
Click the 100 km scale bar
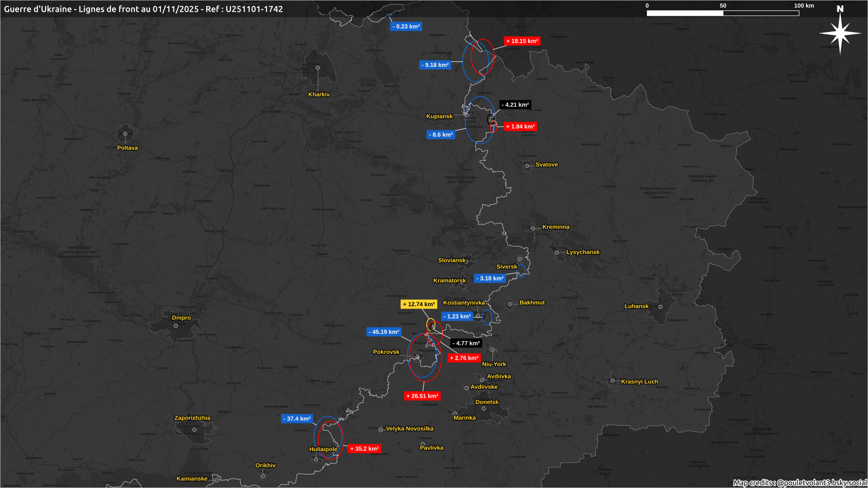[723, 13]
